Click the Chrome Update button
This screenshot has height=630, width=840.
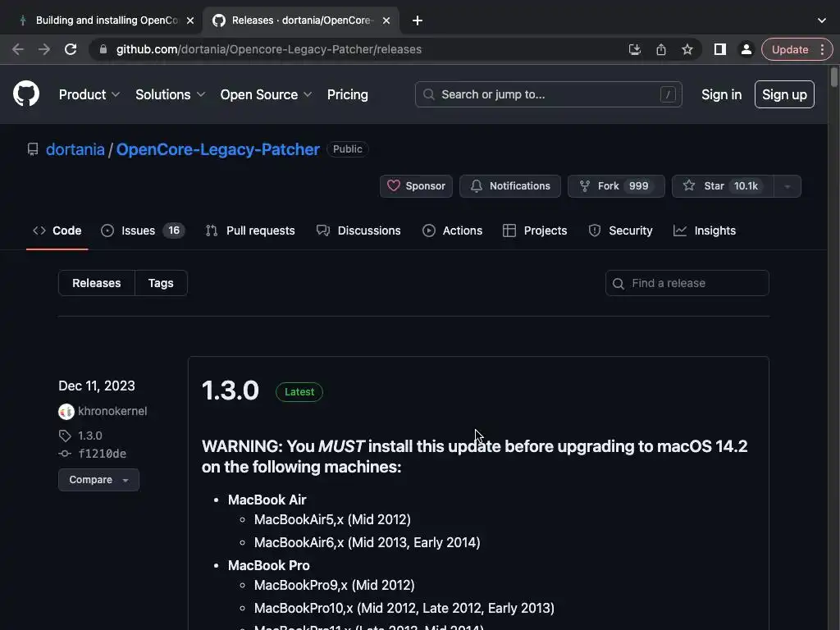[790, 49]
